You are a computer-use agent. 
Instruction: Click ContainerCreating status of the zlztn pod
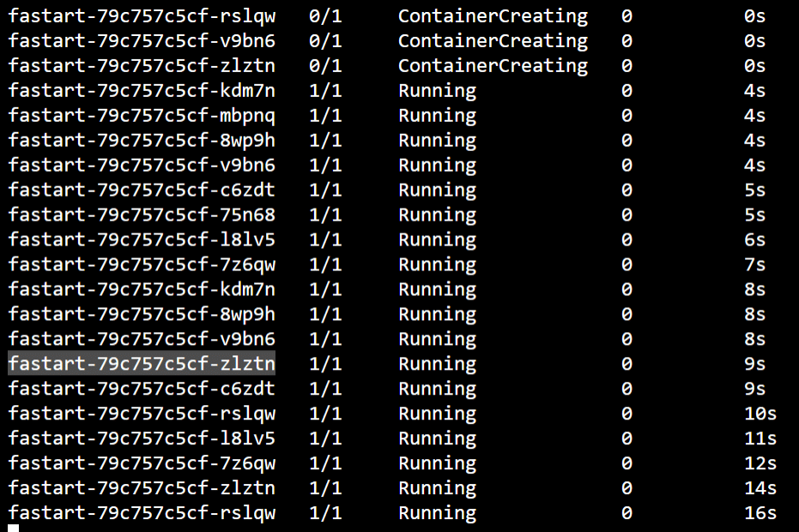(493, 66)
